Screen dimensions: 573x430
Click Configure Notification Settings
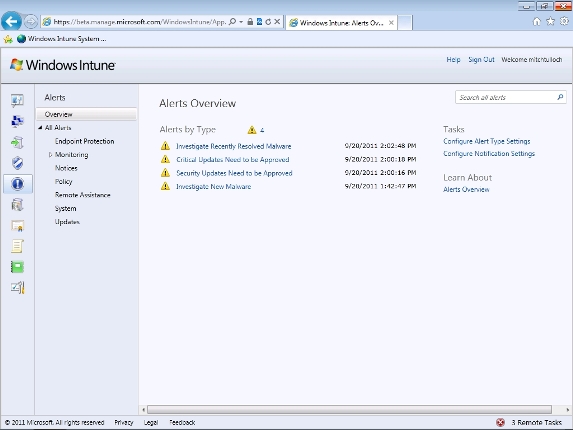pyautogui.click(x=489, y=153)
